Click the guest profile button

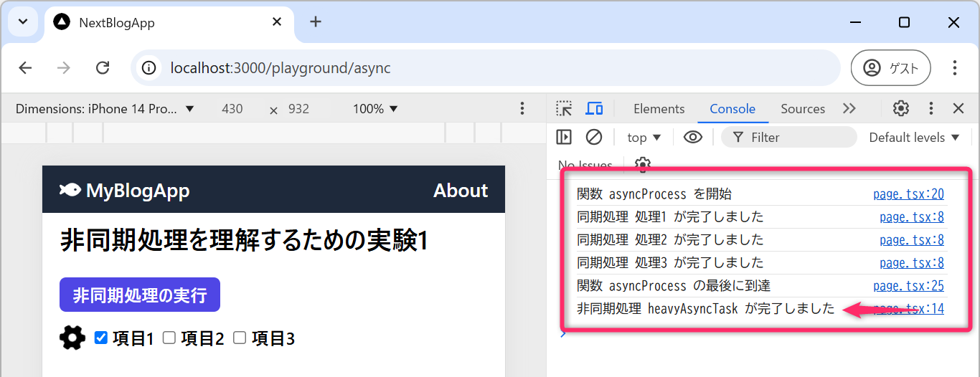pos(890,68)
